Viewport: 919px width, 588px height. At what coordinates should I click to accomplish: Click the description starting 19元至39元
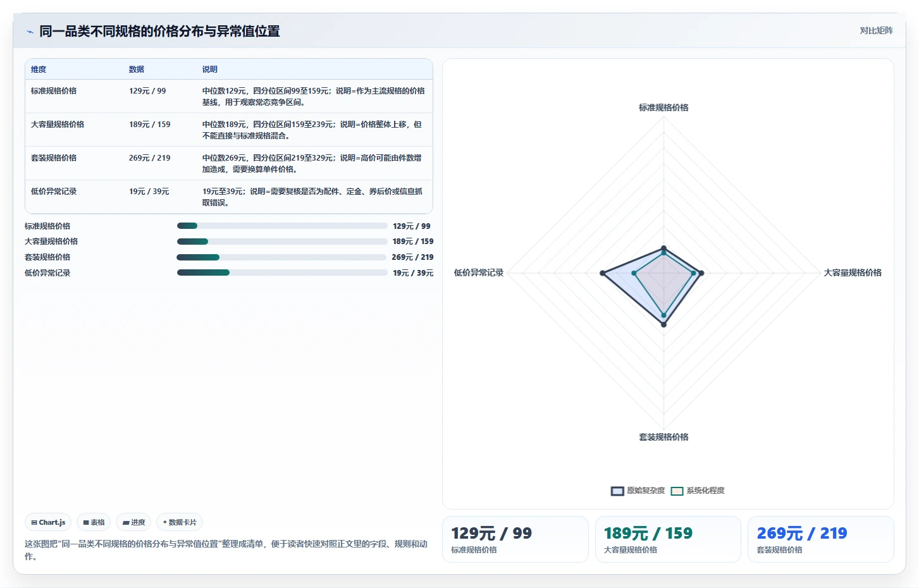(312, 197)
